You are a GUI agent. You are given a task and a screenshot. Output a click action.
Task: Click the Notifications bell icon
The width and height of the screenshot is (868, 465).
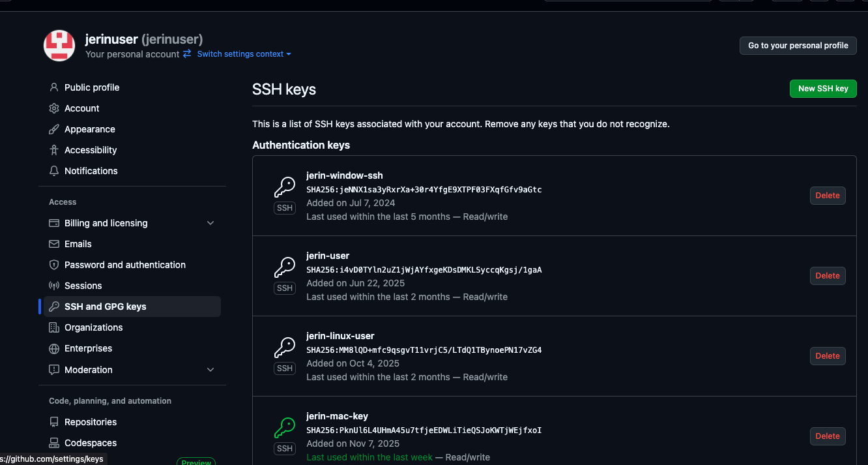tap(54, 171)
